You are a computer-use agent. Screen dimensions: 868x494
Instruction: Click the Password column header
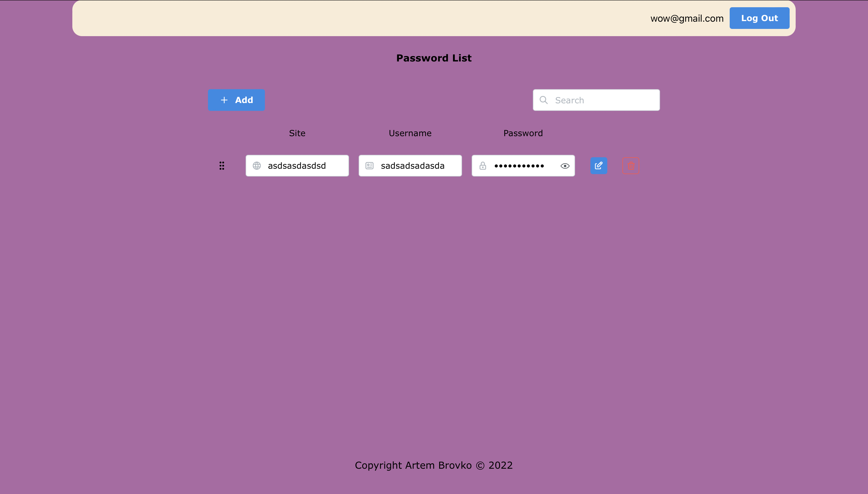[523, 133]
